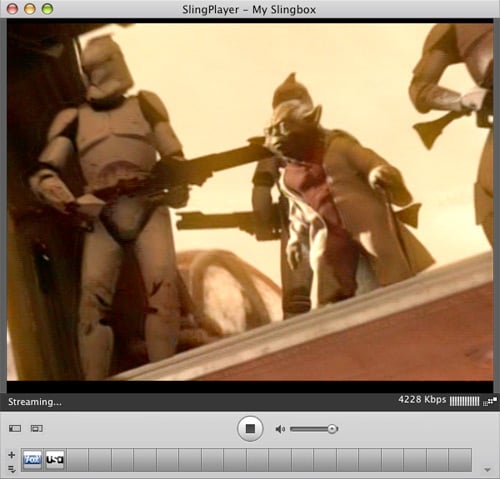Minimize the SlingPlayer window
Screen dimensions: 500x479
click(x=30, y=9)
